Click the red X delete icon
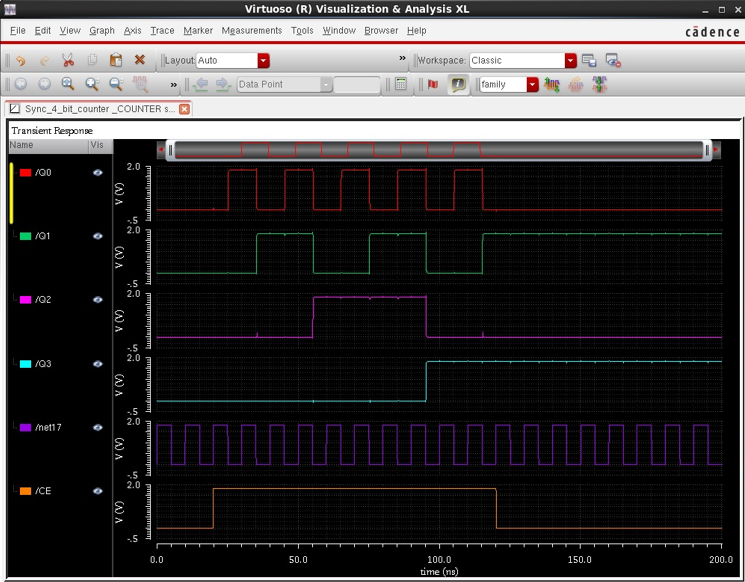The width and height of the screenshot is (745, 582). 139,60
